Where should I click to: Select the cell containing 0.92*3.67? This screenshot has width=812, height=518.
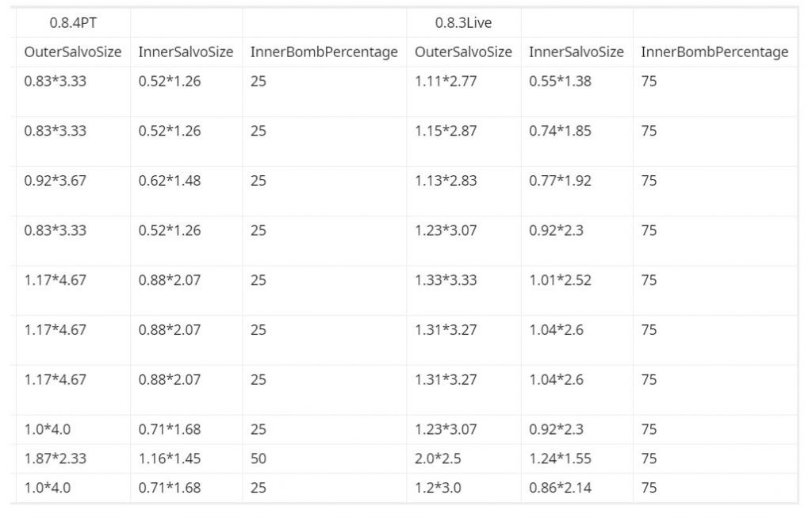56,181
